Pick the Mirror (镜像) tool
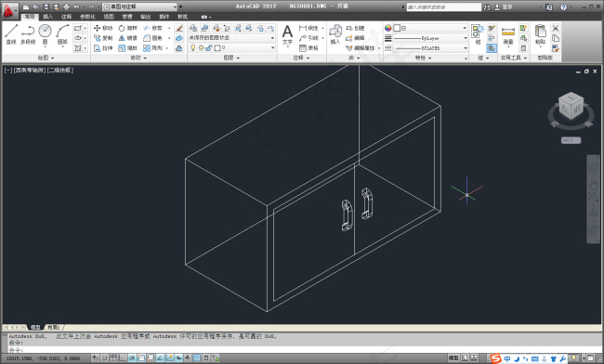The width and height of the screenshot is (604, 364). (128, 38)
